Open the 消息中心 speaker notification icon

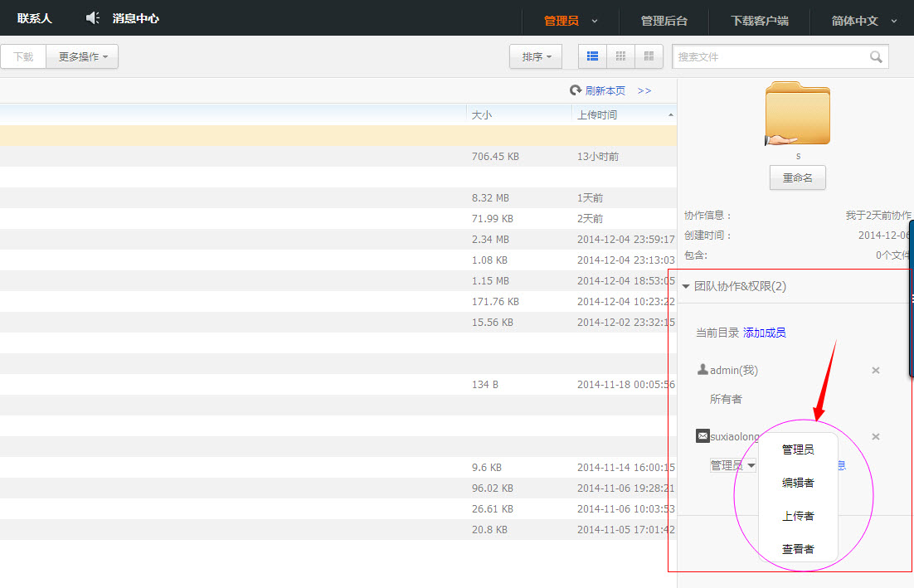click(x=91, y=17)
